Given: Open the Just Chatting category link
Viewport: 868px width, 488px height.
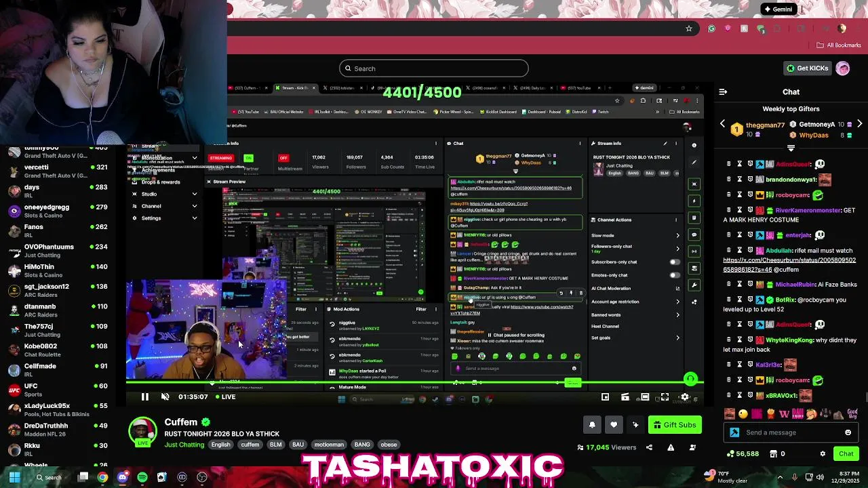Looking at the screenshot, I should [x=184, y=445].
